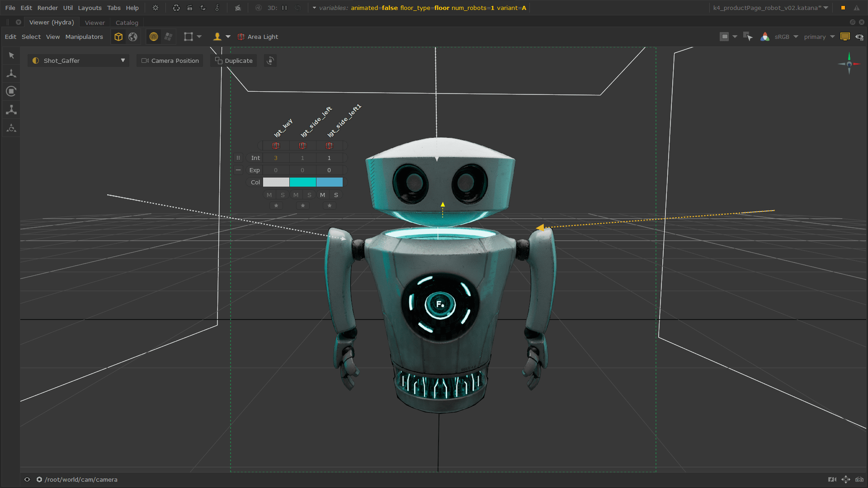
Task: Toggle the star under lgt_key column
Action: point(276,206)
